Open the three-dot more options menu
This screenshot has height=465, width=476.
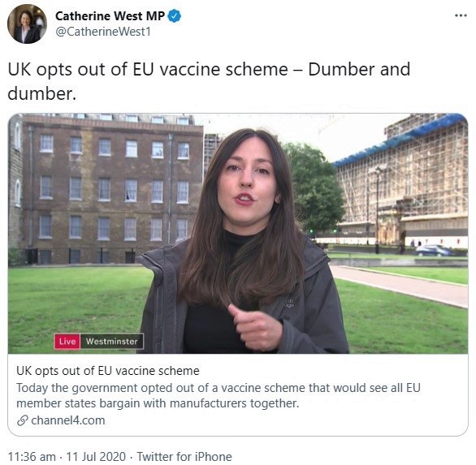461,15
